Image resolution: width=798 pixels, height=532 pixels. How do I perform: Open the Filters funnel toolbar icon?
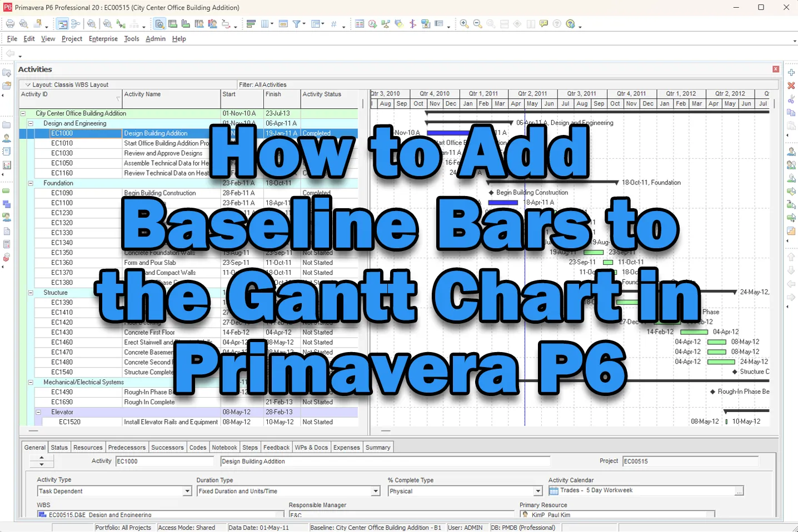point(296,23)
